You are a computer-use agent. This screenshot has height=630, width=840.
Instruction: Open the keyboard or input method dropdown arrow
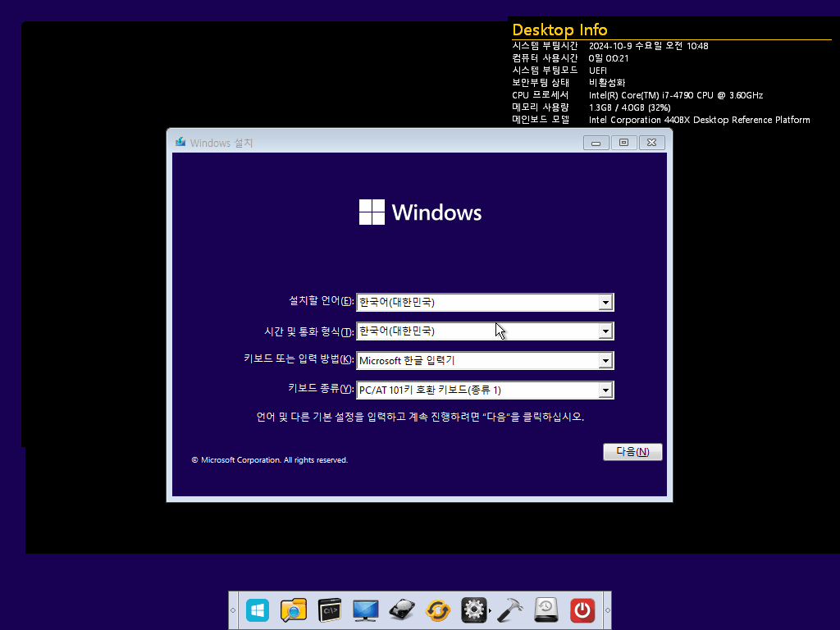(x=605, y=361)
